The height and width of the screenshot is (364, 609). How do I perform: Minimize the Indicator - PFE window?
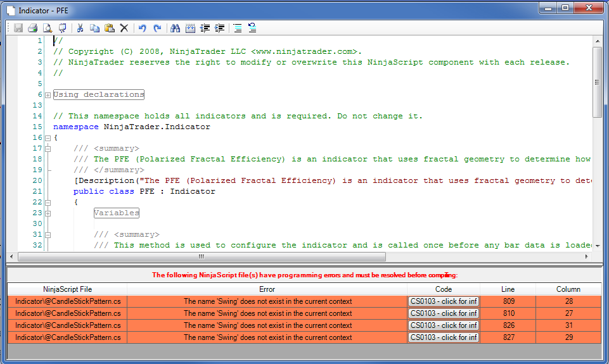click(x=548, y=8)
